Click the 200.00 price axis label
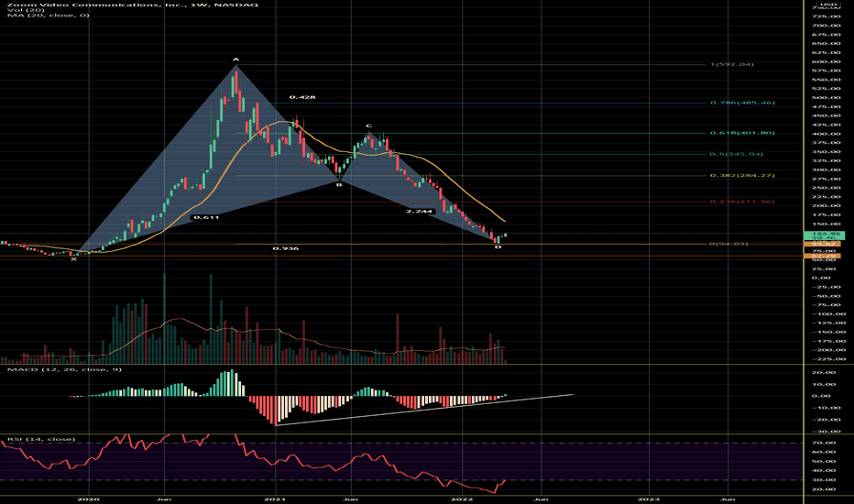Viewport: 854px width, 504px height. pyautogui.click(x=827, y=206)
